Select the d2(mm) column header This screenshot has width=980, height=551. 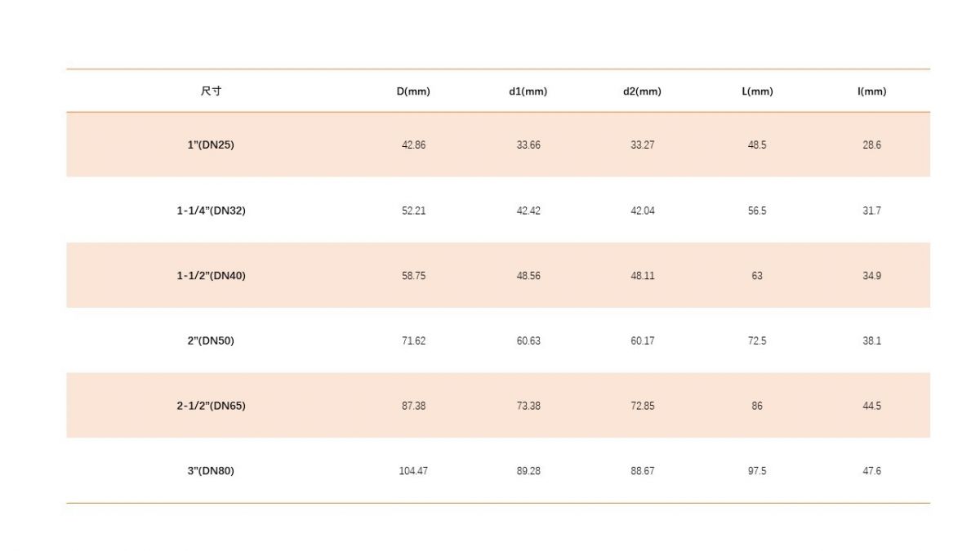tap(642, 91)
